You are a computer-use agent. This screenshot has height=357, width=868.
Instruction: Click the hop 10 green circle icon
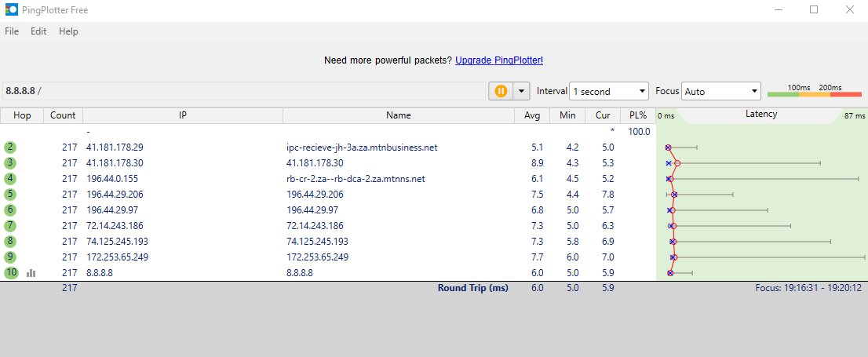pos(11,273)
